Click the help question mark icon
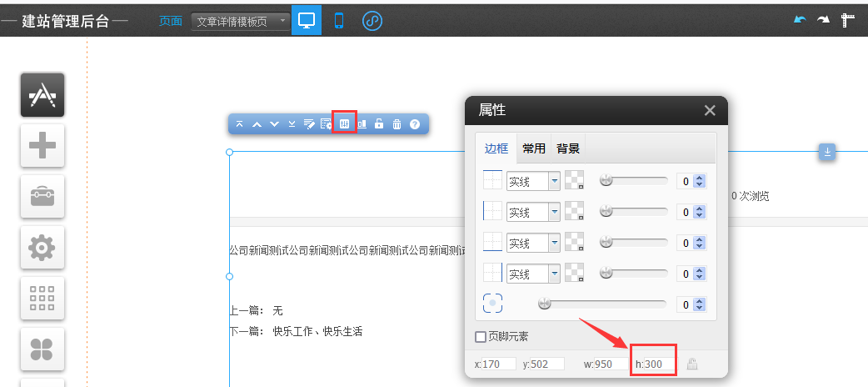Screen dimensions: 868x387 (x=414, y=124)
